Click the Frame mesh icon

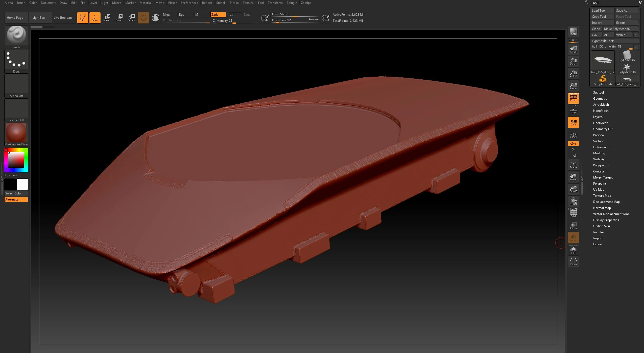(x=573, y=165)
